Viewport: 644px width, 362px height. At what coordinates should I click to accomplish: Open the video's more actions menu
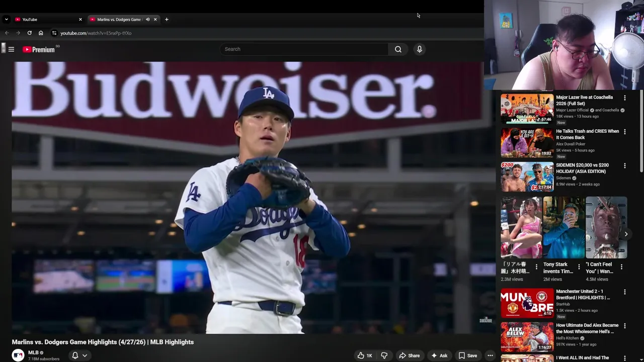pos(490,355)
